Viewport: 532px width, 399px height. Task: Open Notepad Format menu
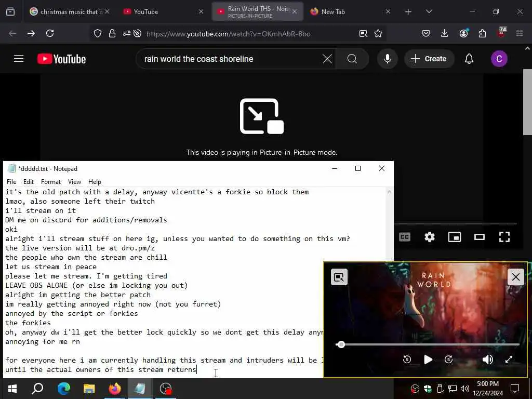[51, 182]
